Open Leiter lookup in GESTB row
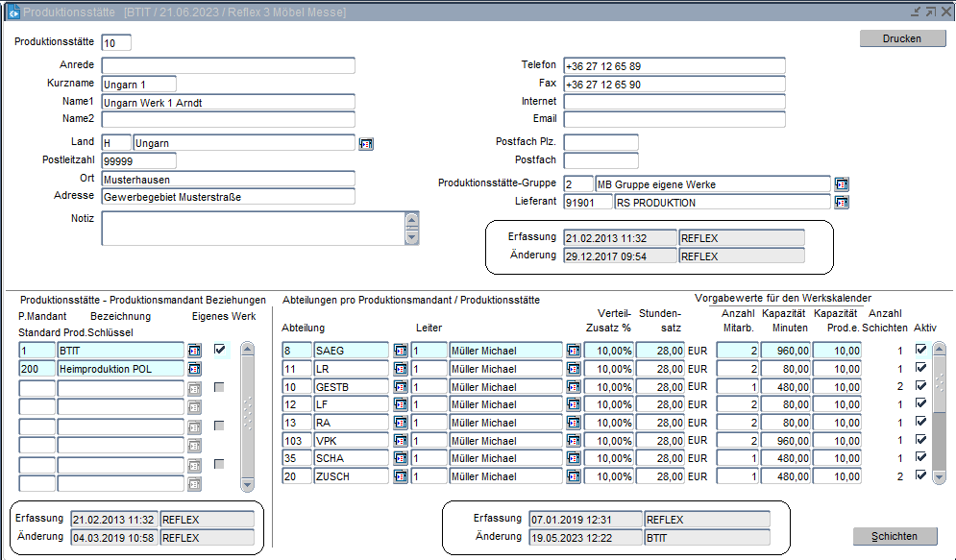Viewport: 956px width, 560px height. (x=573, y=387)
